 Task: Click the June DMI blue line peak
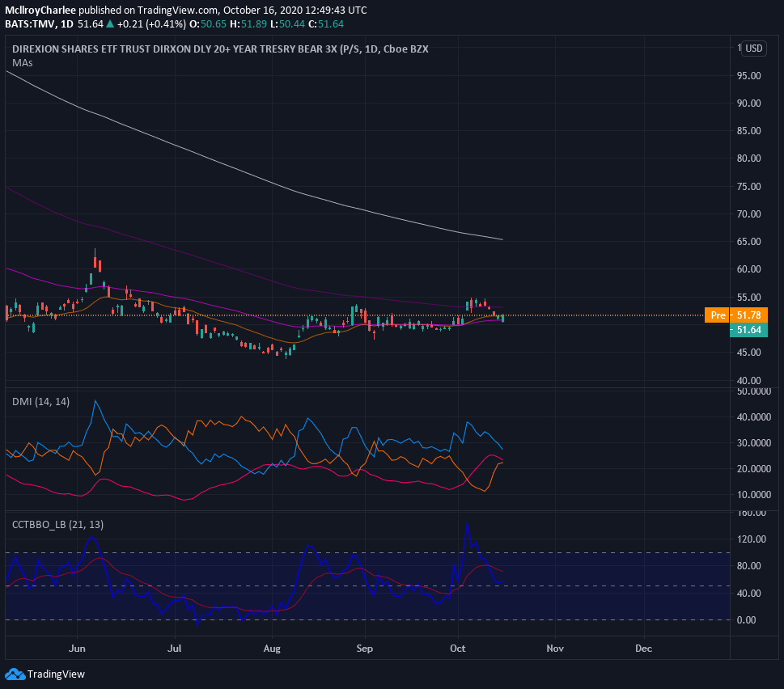95,401
